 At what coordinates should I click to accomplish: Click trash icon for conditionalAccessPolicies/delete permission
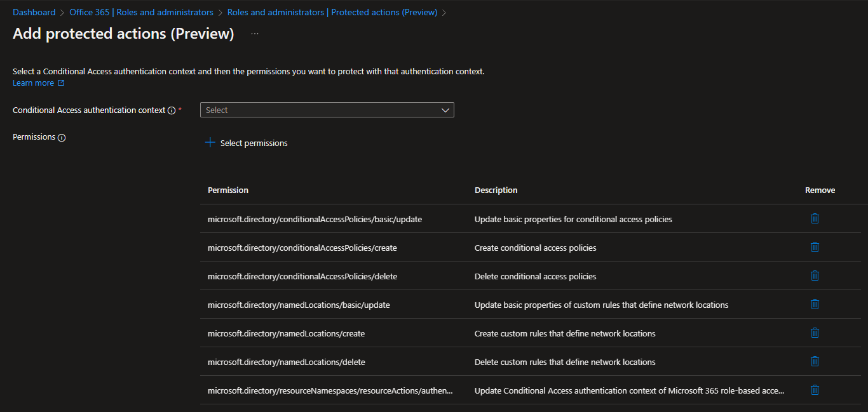815,276
